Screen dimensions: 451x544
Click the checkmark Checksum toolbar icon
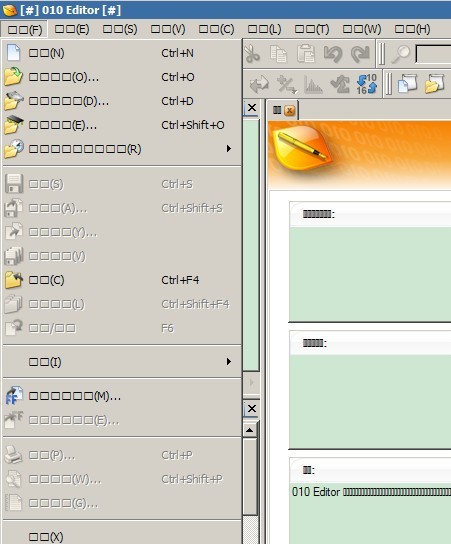340,84
